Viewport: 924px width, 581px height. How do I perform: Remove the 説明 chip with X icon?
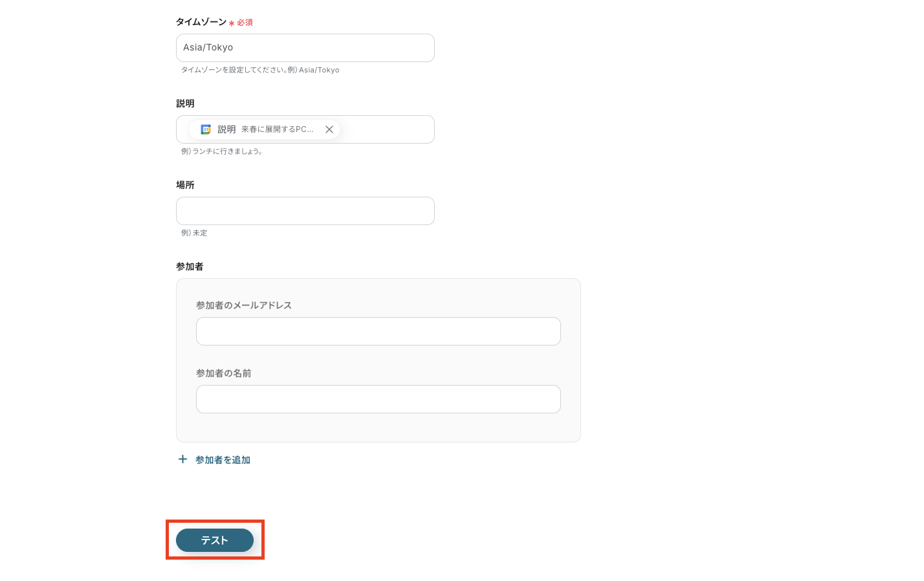click(329, 129)
